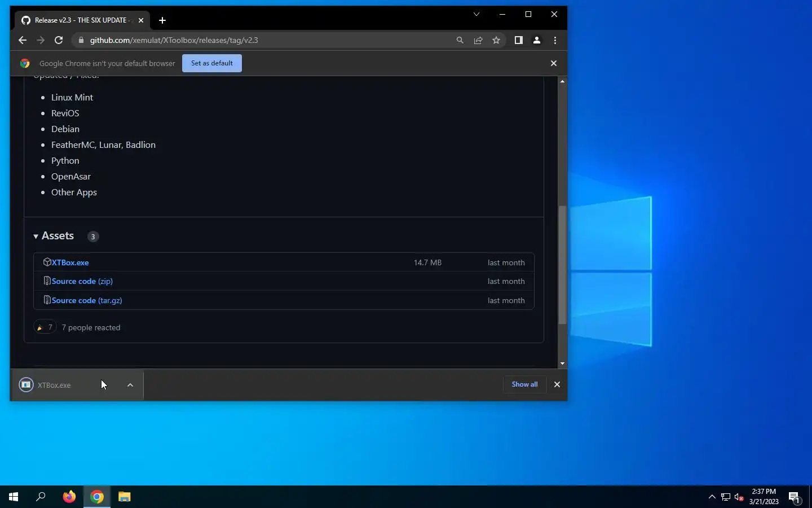The width and height of the screenshot is (812, 508).
Task: Click the 'Python' list item
Action: click(x=65, y=161)
